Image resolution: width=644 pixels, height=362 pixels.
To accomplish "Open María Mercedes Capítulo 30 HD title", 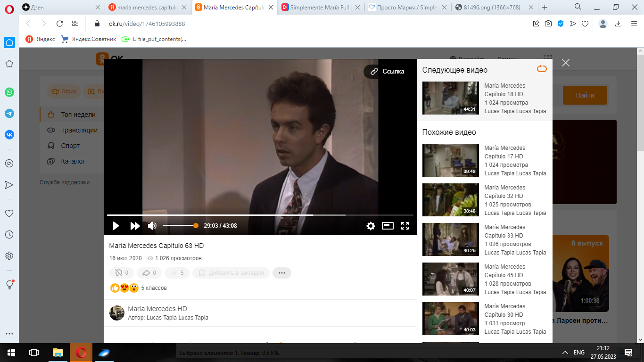I will [504, 310].
